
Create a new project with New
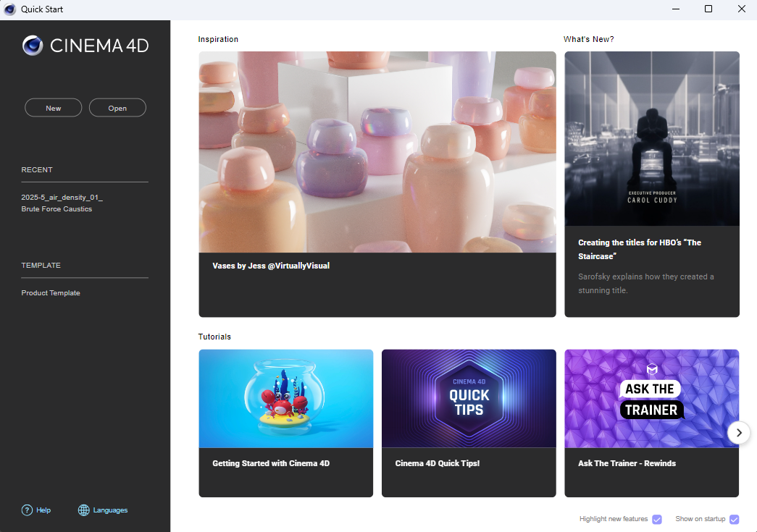(53, 108)
